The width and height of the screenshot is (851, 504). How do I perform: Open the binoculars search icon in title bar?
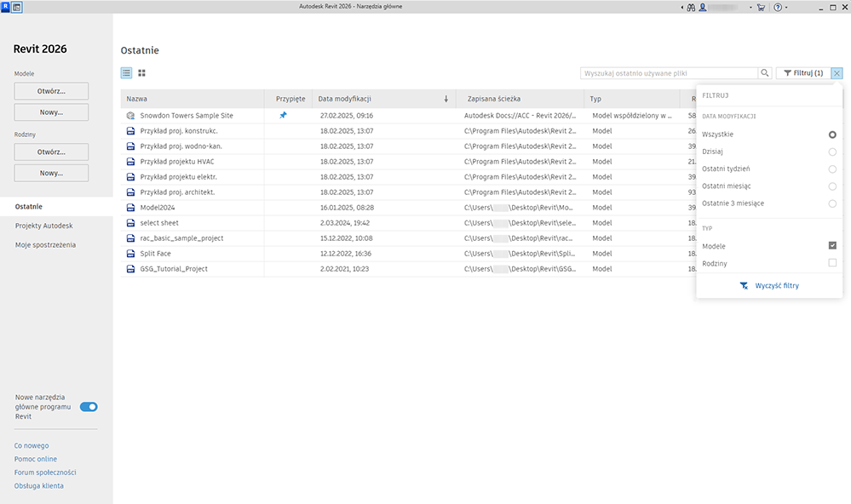tap(691, 8)
